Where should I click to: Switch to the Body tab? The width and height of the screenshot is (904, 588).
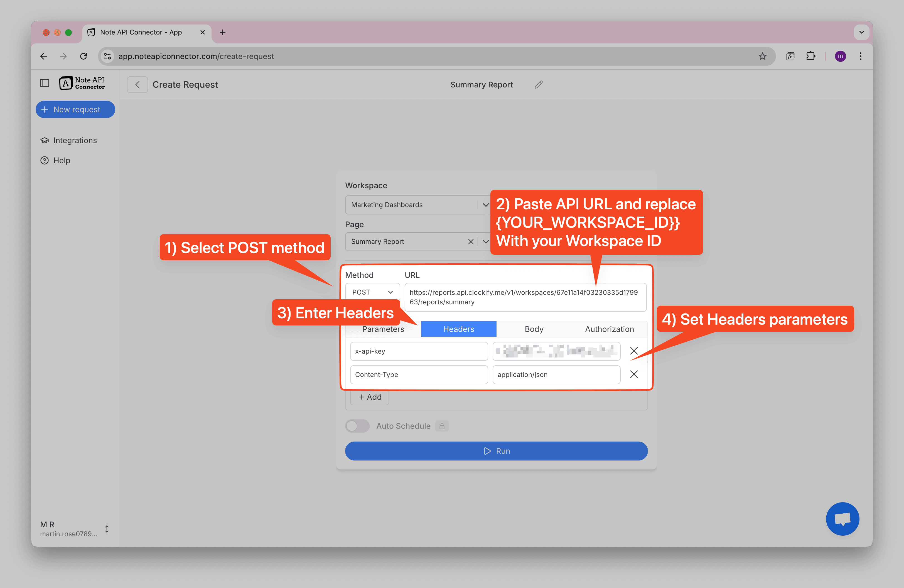(x=534, y=329)
